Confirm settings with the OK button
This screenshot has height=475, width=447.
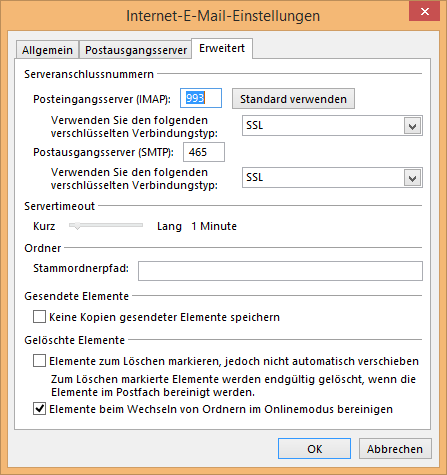coord(314,449)
